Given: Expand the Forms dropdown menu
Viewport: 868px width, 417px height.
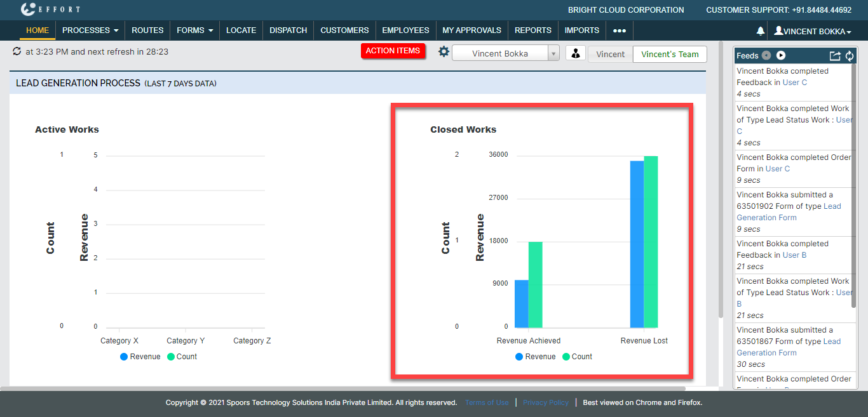Looking at the screenshot, I should pyautogui.click(x=194, y=30).
